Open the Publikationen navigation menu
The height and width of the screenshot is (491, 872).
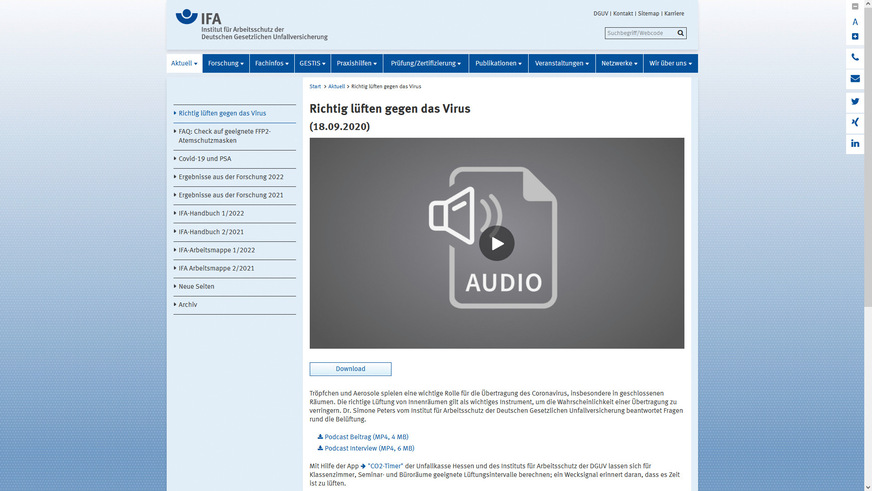tap(499, 63)
